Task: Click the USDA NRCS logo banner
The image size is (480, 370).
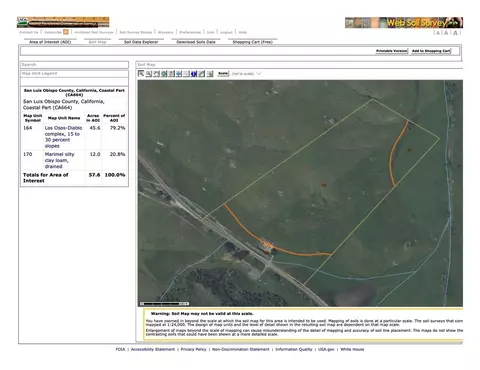Action: coord(63,22)
